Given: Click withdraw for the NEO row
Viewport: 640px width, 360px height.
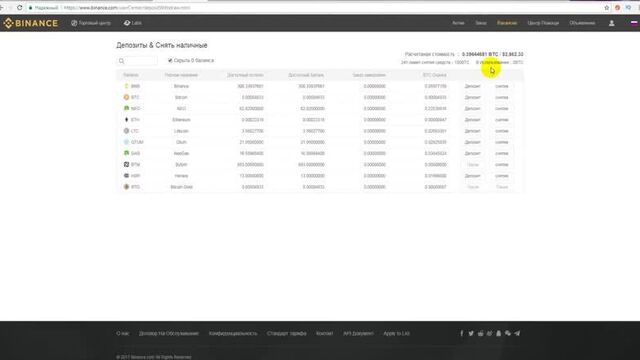Looking at the screenshot, I should [x=502, y=109].
